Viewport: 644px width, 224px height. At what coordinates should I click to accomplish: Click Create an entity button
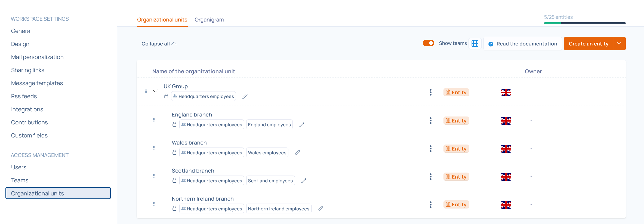tap(588, 44)
